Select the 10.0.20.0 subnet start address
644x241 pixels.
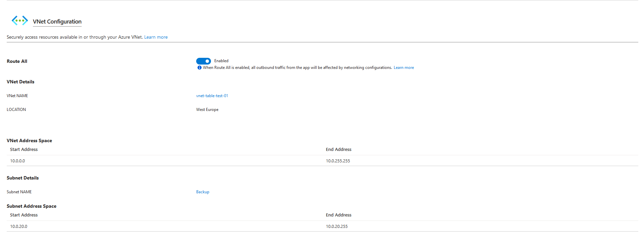click(19, 227)
